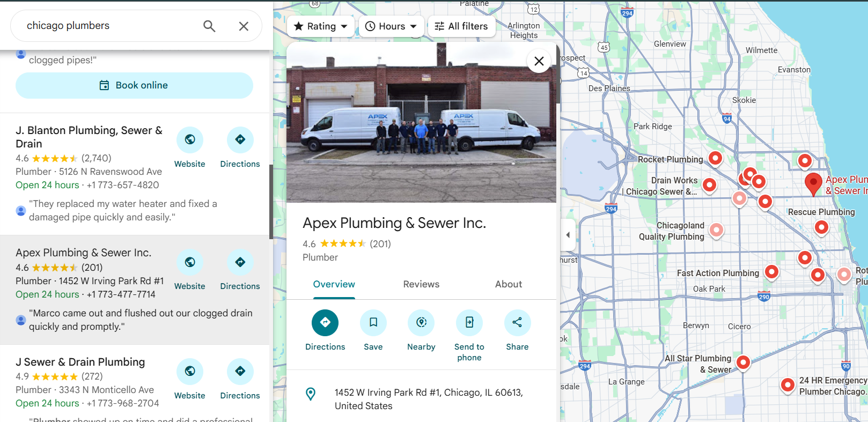The height and width of the screenshot is (422, 868).
Task: Save Apex Plumbing with bookmark icon
Action: [x=373, y=323]
